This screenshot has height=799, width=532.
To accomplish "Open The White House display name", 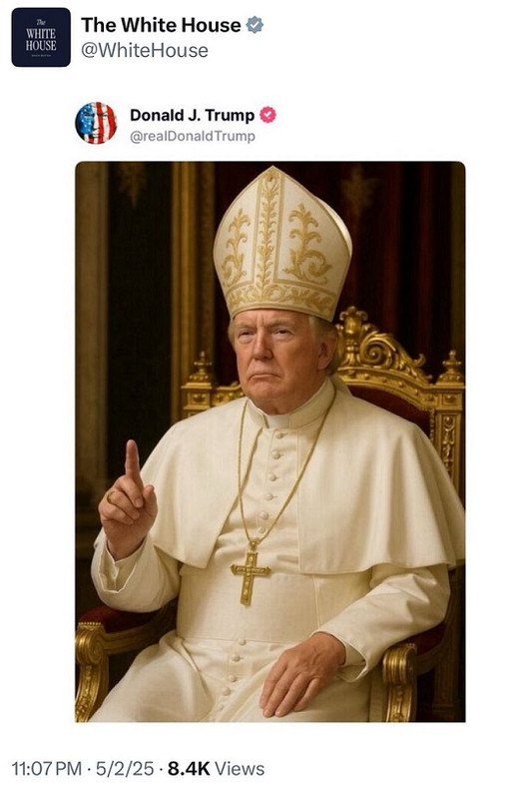I will (x=161, y=25).
